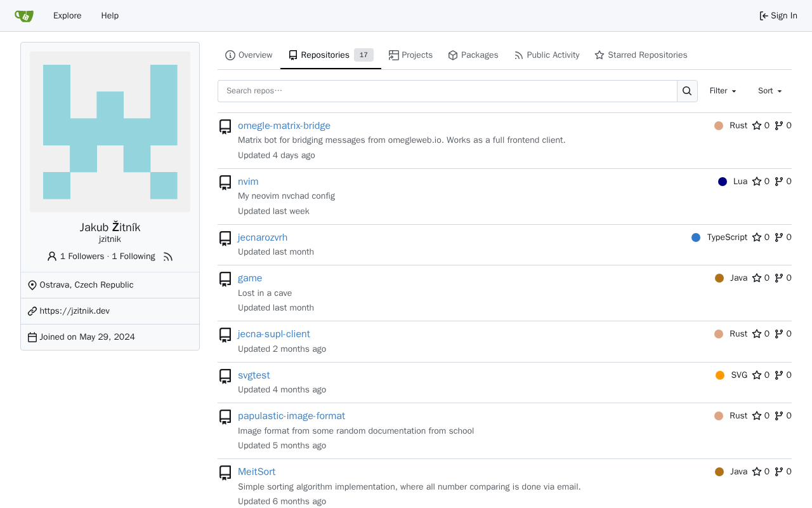812x508 pixels.
Task: Click the 1 Following link
Action: (134, 257)
